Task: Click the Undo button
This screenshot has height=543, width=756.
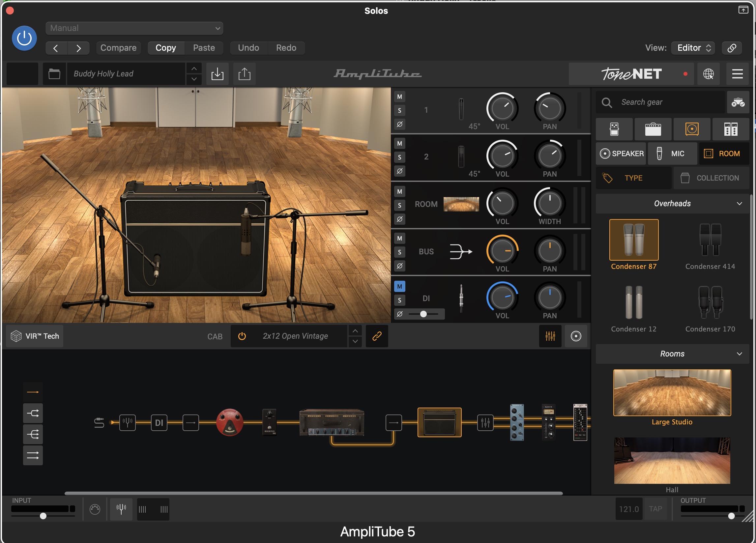Action: tap(248, 48)
